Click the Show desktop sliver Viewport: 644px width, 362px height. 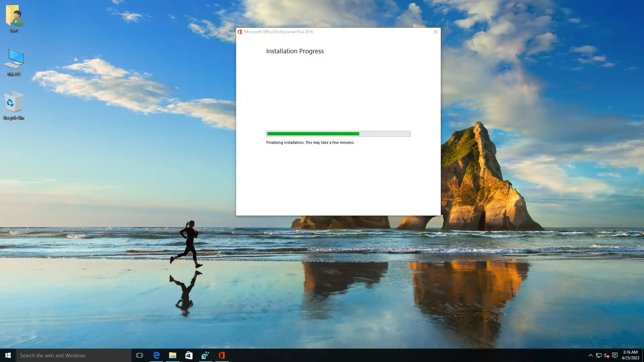tap(643, 355)
